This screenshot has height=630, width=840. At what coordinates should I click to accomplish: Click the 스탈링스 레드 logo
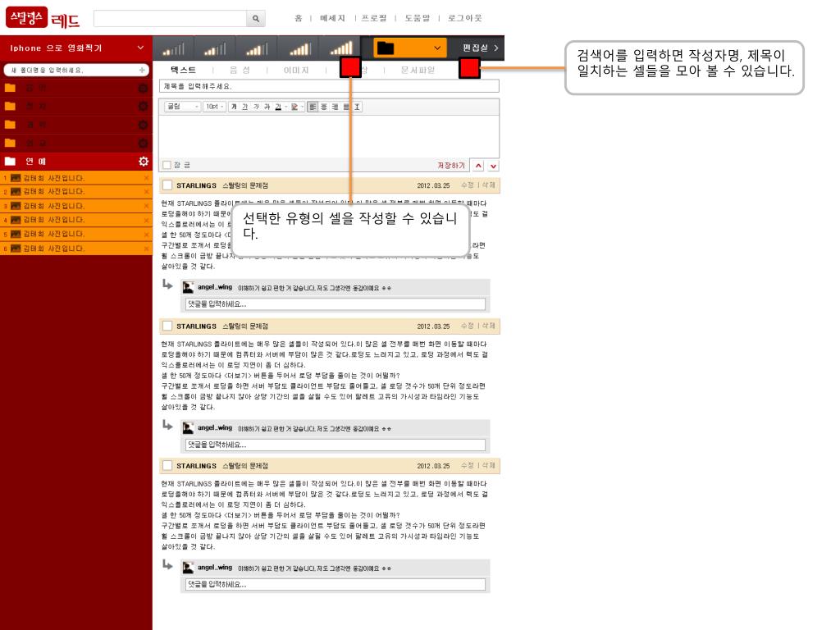(43, 18)
